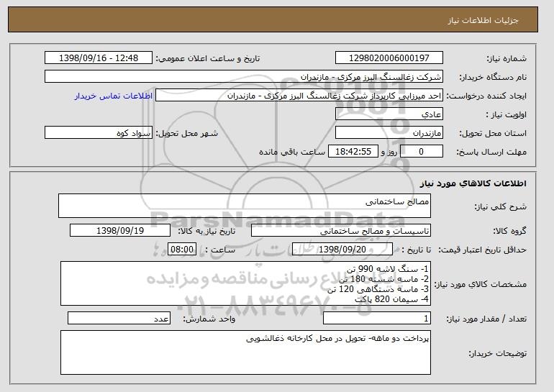Select the label ساعت باقی مانده
554x392 pixels.
pyautogui.click(x=292, y=152)
